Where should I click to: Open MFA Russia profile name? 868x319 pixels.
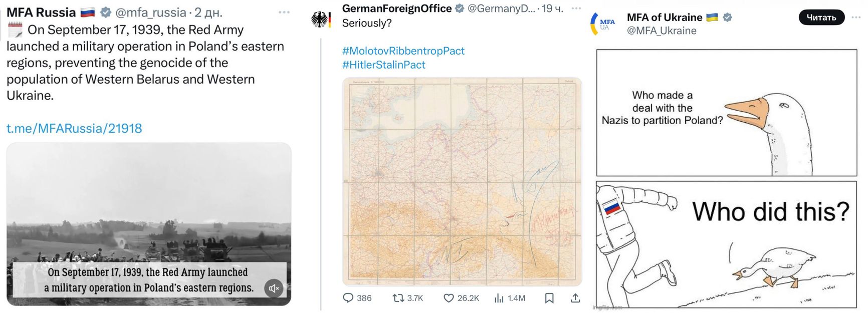tap(41, 13)
